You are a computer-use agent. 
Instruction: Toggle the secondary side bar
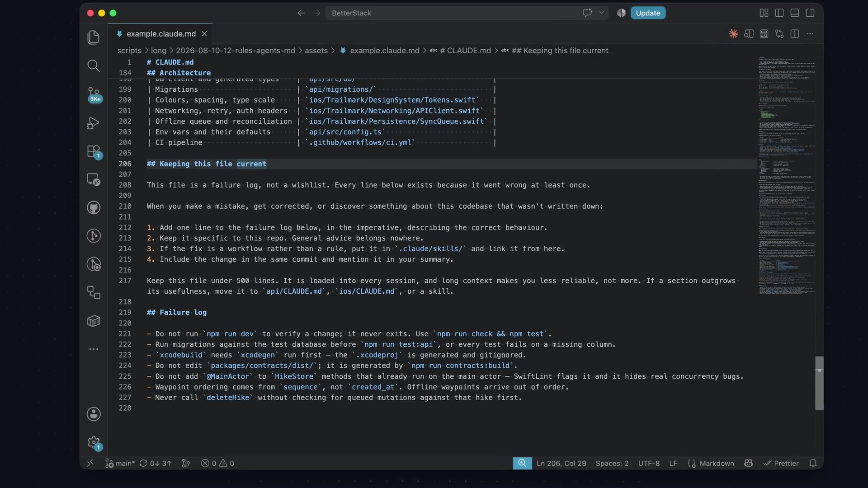point(810,13)
